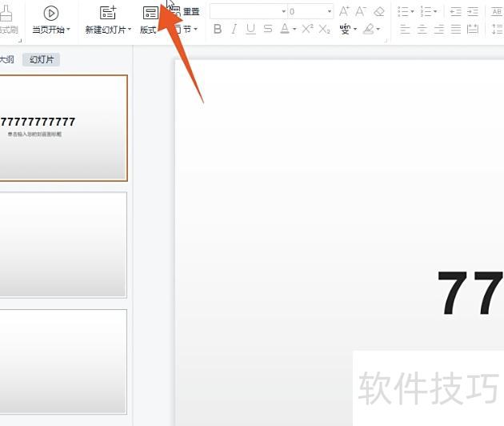Clear formatting with the eraser icon
Viewport: 504px width, 426px height.
[x=379, y=11]
